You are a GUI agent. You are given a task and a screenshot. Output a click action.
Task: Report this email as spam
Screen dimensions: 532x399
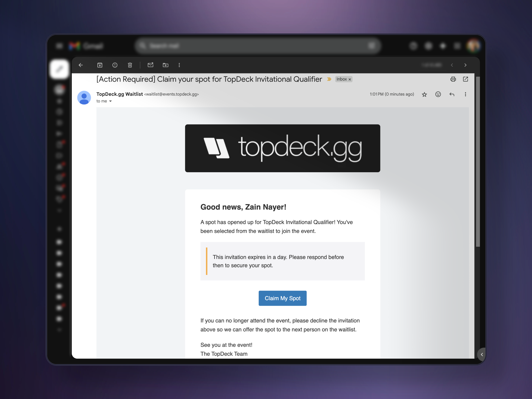(115, 65)
